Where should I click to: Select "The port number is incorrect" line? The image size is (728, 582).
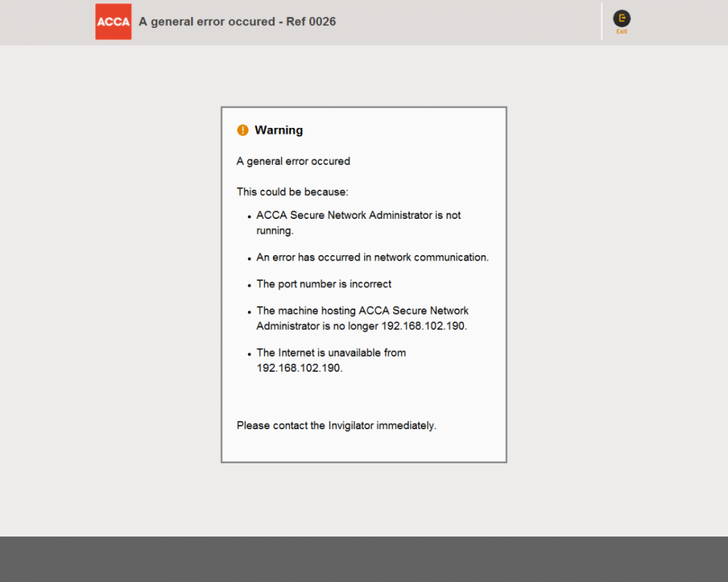tap(323, 284)
